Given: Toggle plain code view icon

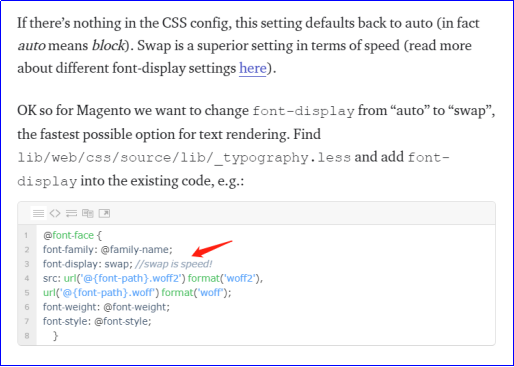Looking at the screenshot, I should click(x=55, y=213).
